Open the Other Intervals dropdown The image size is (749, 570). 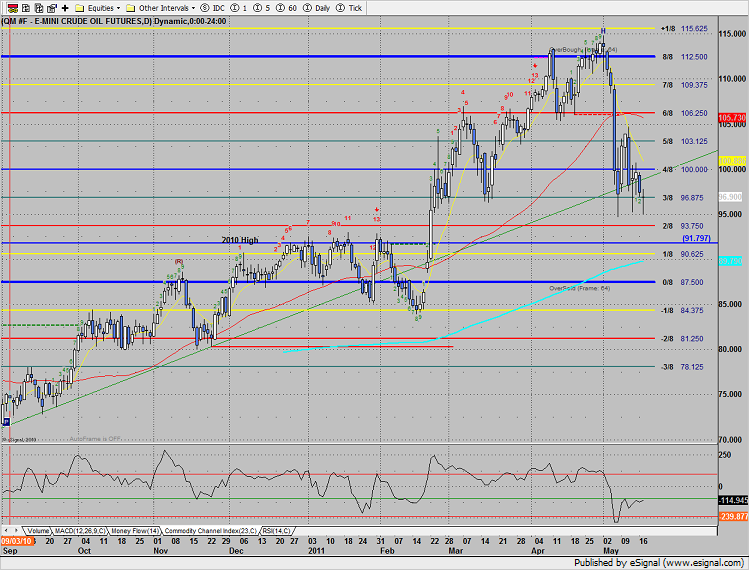click(x=160, y=8)
